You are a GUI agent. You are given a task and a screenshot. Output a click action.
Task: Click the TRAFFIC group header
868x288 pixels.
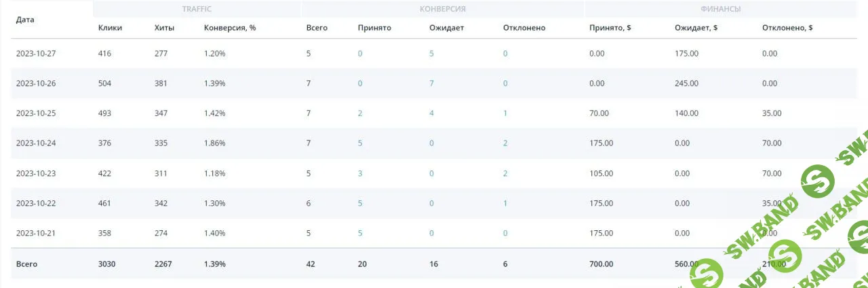197,9
